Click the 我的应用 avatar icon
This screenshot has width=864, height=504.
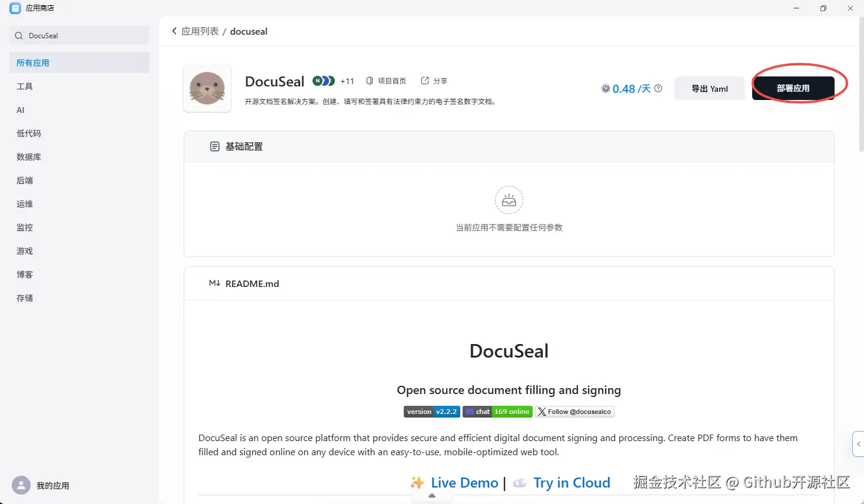(x=21, y=485)
